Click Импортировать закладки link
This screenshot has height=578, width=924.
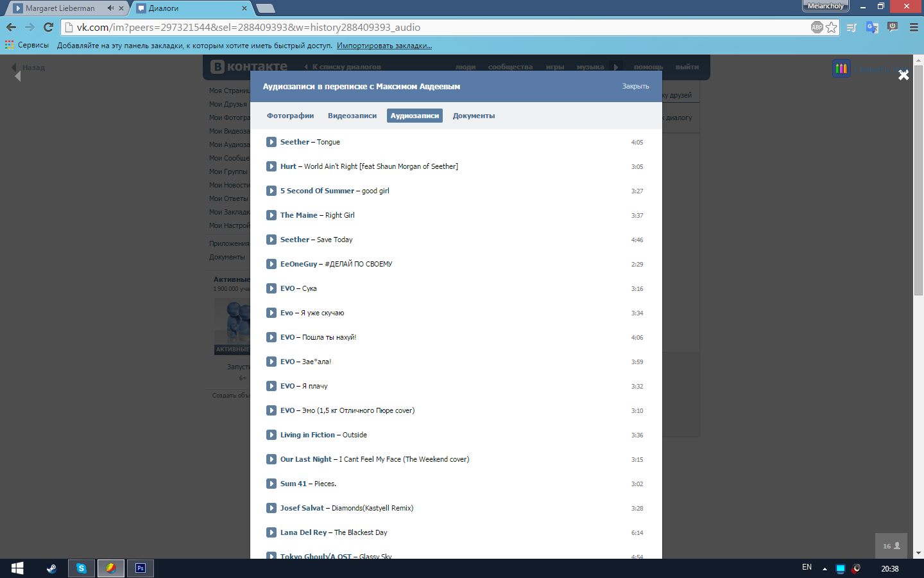tap(384, 46)
